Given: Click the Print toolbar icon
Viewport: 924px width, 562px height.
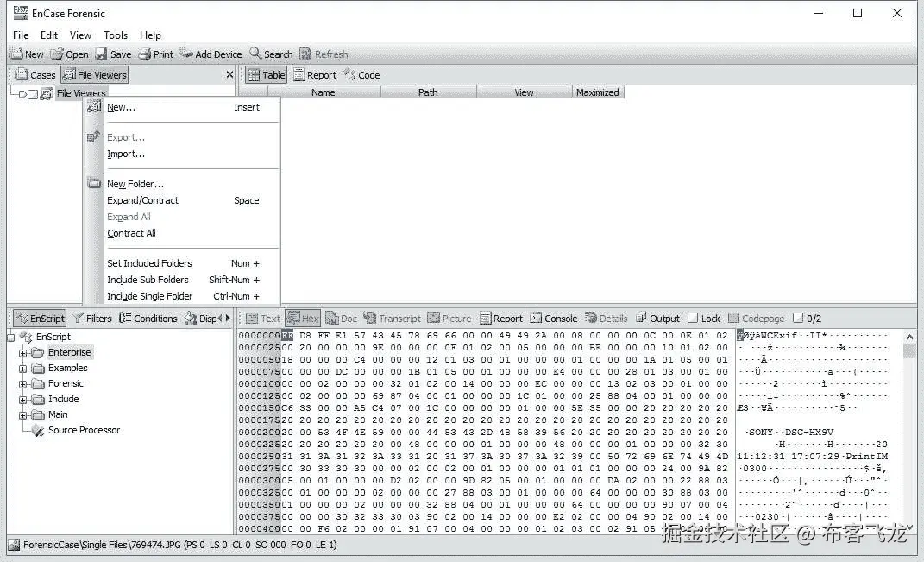Looking at the screenshot, I should click(x=144, y=54).
